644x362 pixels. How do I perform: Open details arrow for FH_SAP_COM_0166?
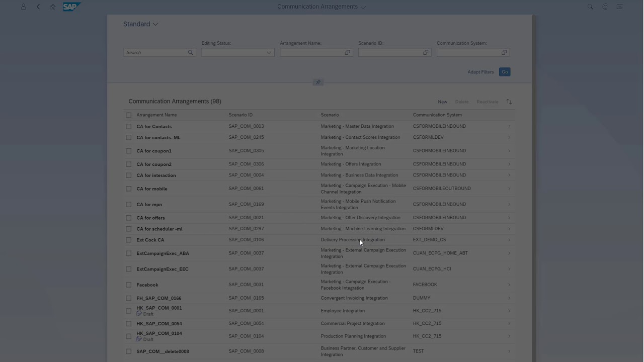(x=509, y=298)
